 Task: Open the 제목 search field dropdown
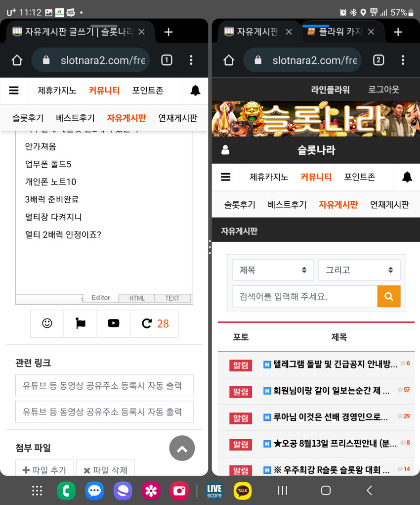pos(273,270)
